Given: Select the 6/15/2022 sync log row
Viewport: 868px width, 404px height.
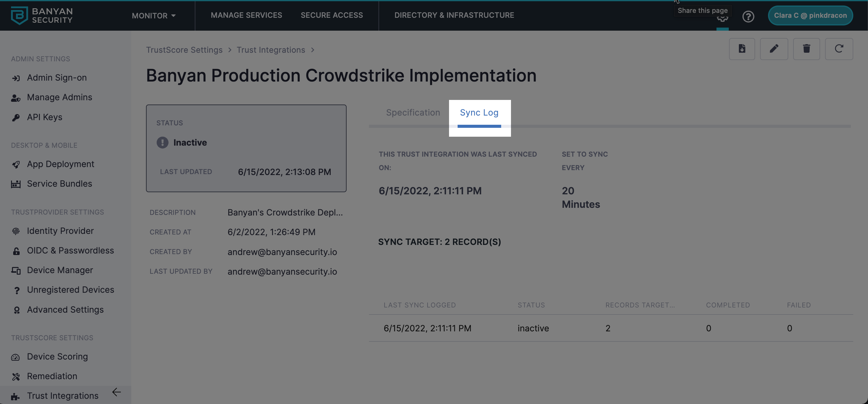Looking at the screenshot, I should point(427,328).
